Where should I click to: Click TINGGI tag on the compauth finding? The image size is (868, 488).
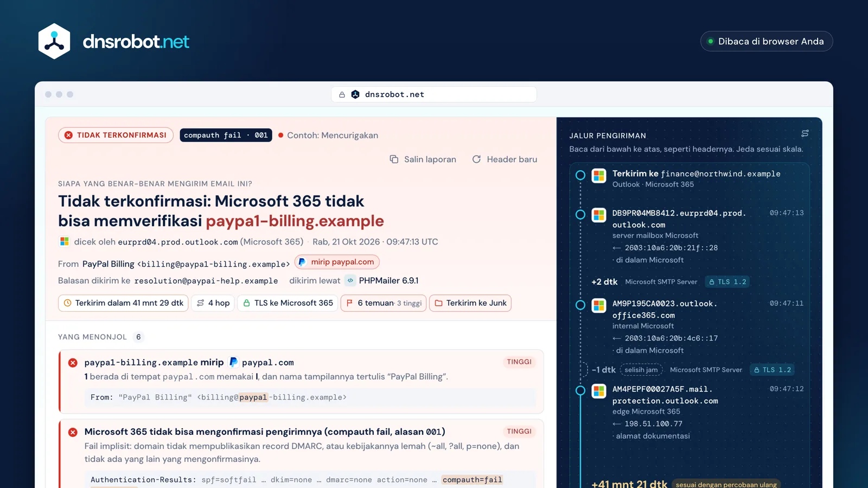pyautogui.click(x=519, y=432)
